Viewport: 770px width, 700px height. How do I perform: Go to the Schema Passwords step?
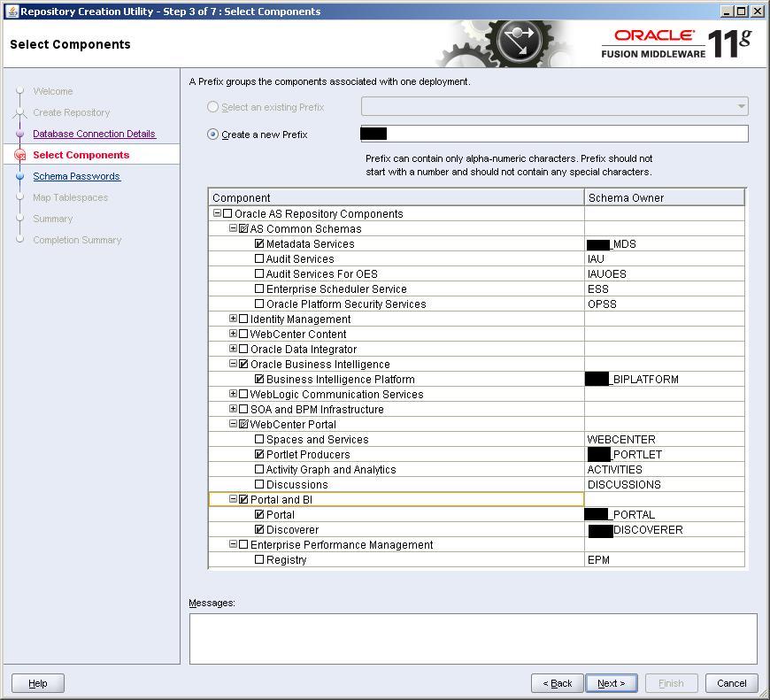(75, 176)
